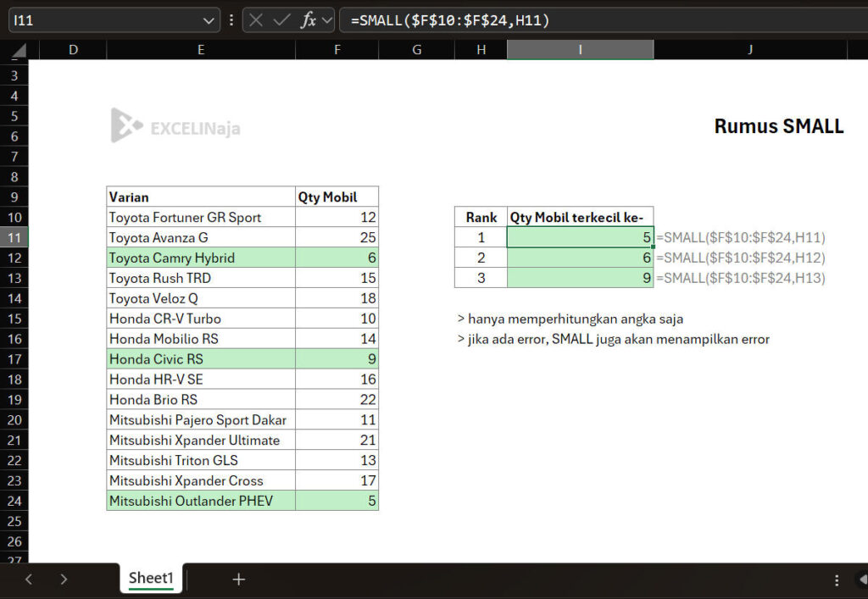Select the 'Toyota Veloz Q' cell

click(x=201, y=299)
